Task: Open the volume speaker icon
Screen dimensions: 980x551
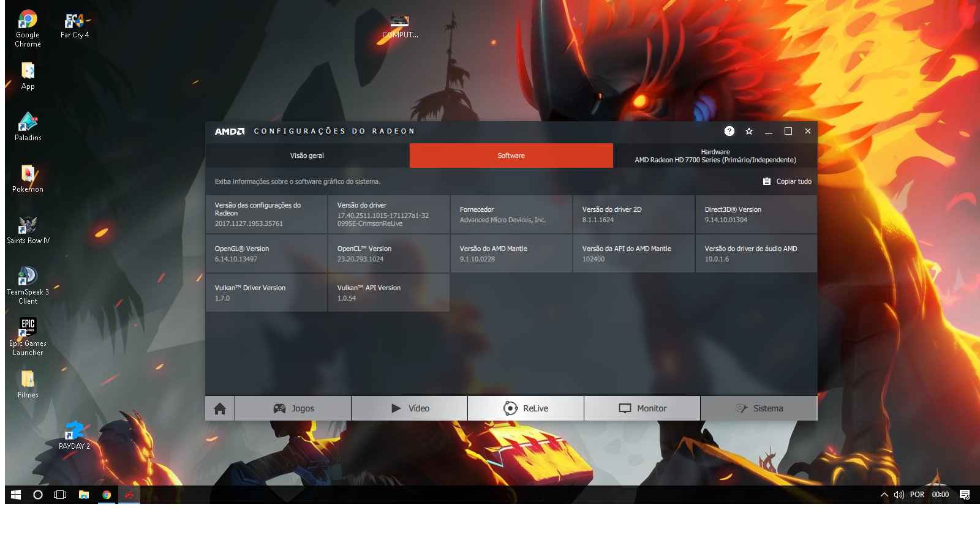Action: pyautogui.click(x=899, y=495)
